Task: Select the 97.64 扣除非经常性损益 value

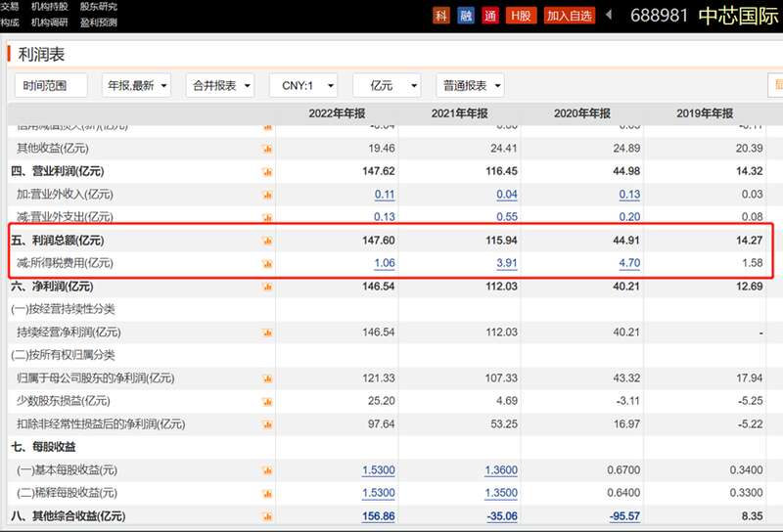Action: [381, 424]
